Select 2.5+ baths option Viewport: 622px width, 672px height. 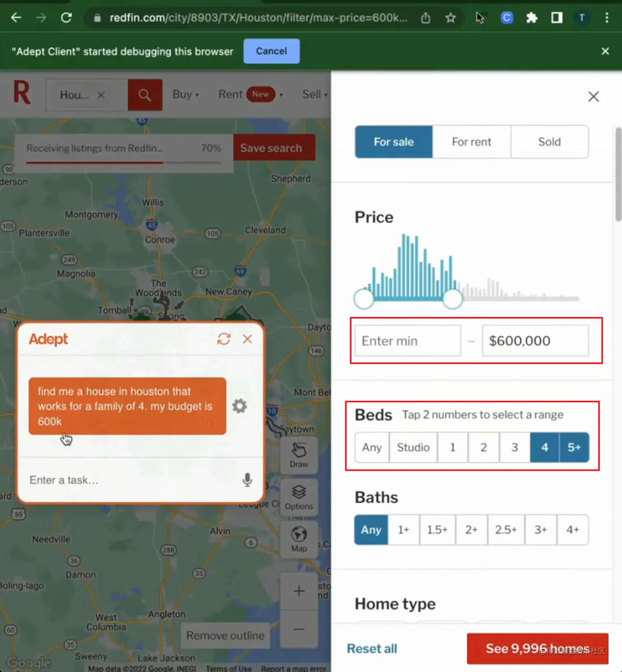506,530
